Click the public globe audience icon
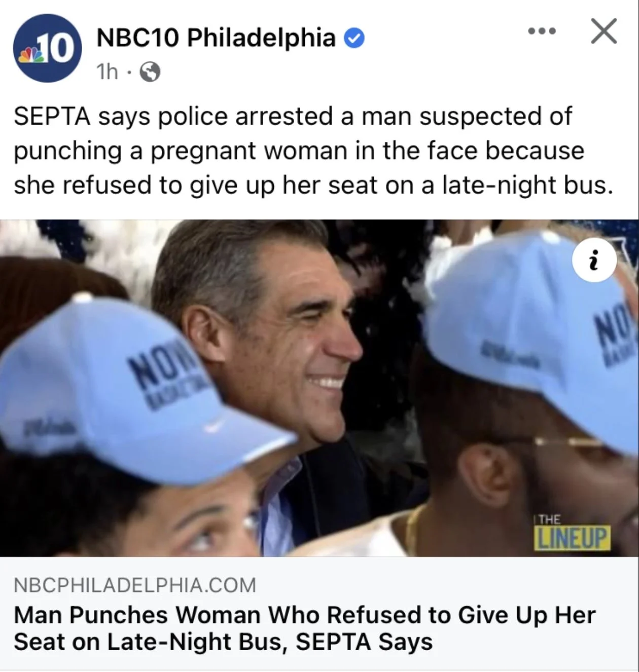639x672 pixels. point(150,72)
